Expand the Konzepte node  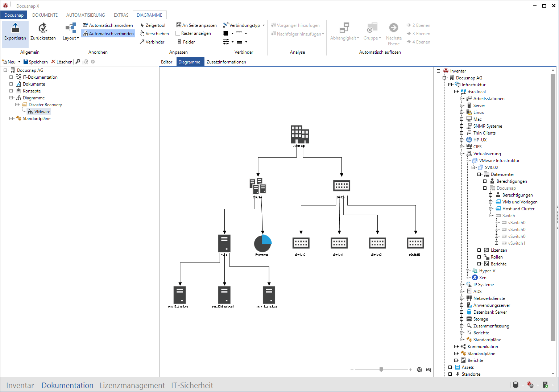[x=11, y=91]
